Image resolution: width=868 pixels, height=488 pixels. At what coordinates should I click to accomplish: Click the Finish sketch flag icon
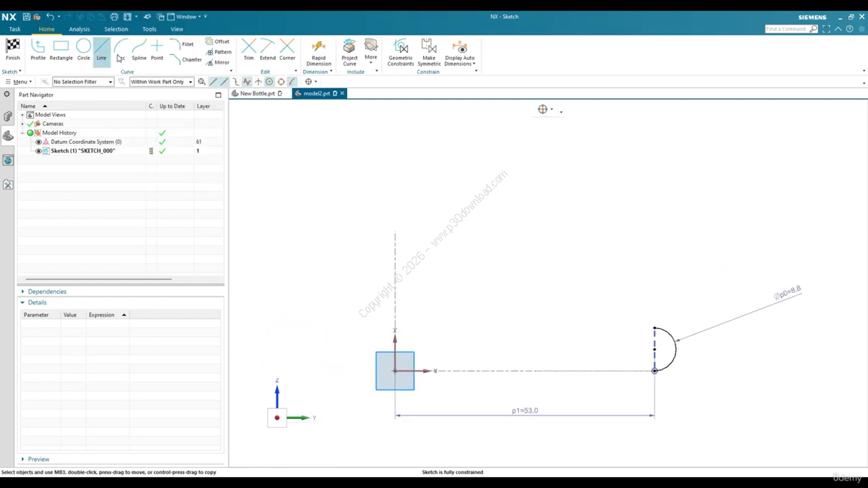(13, 49)
